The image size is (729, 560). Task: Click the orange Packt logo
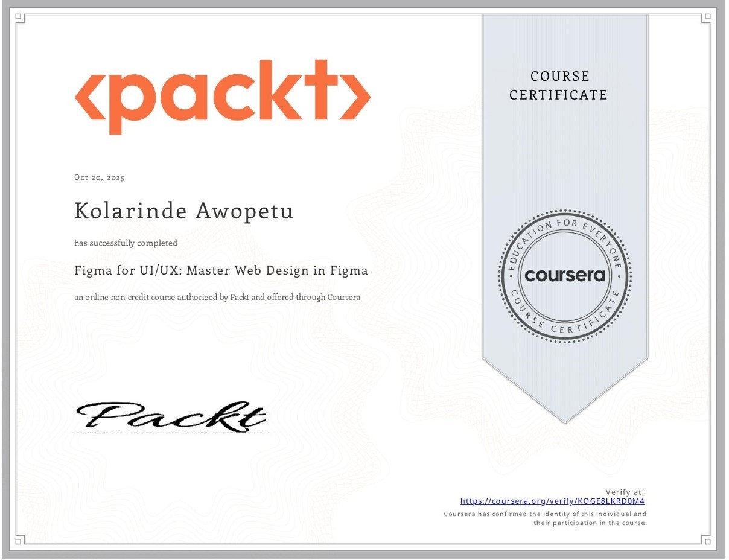223,97
